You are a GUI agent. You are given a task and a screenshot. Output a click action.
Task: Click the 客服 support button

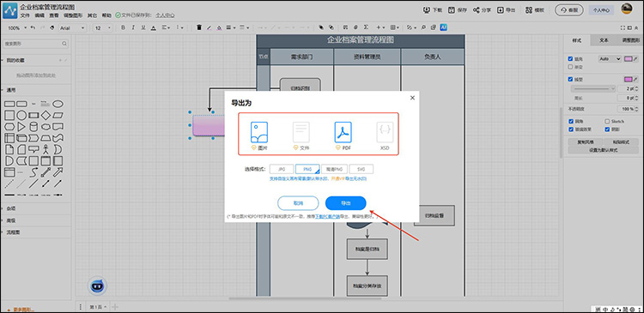(x=568, y=9)
